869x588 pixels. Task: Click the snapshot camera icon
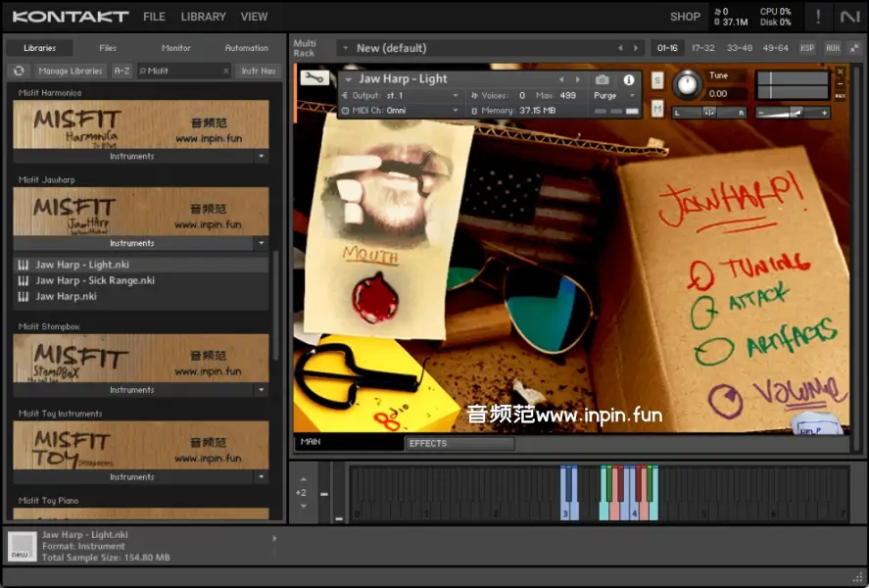(x=602, y=79)
